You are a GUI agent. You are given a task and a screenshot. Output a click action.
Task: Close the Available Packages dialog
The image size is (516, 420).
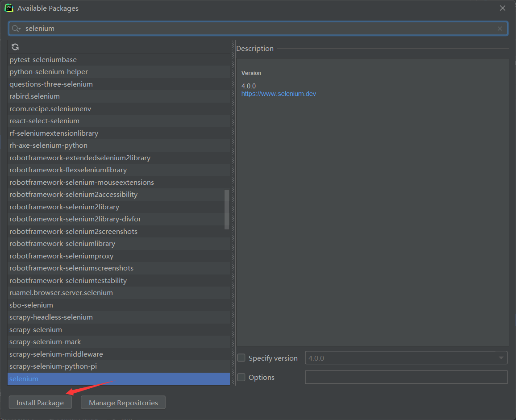click(503, 8)
